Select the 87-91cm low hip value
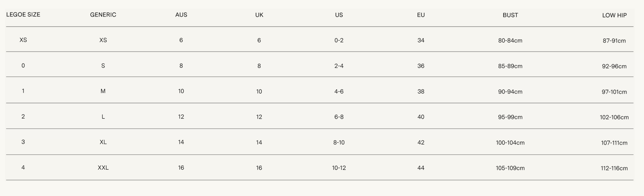This screenshot has height=196, width=644. [614, 41]
